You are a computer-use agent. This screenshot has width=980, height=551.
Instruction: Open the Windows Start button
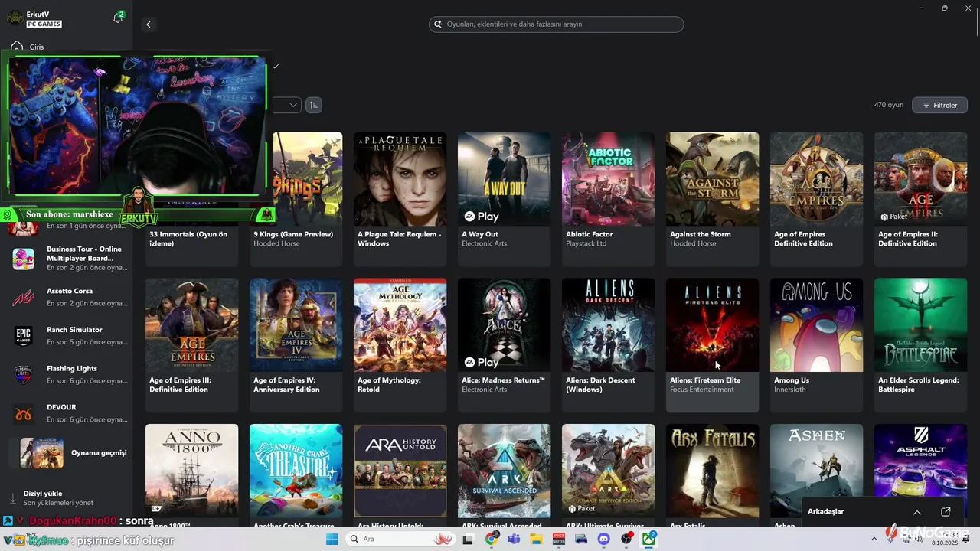pos(332,540)
